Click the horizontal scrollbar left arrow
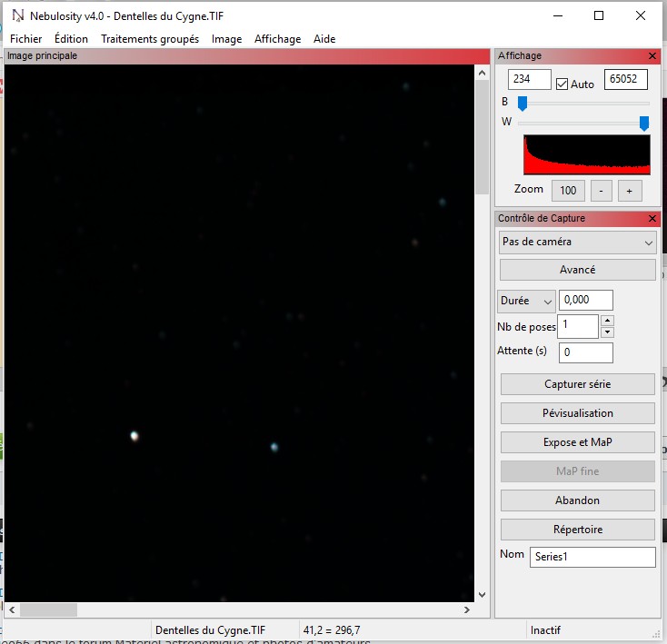Screen dimensions: 667x644 point(12,610)
